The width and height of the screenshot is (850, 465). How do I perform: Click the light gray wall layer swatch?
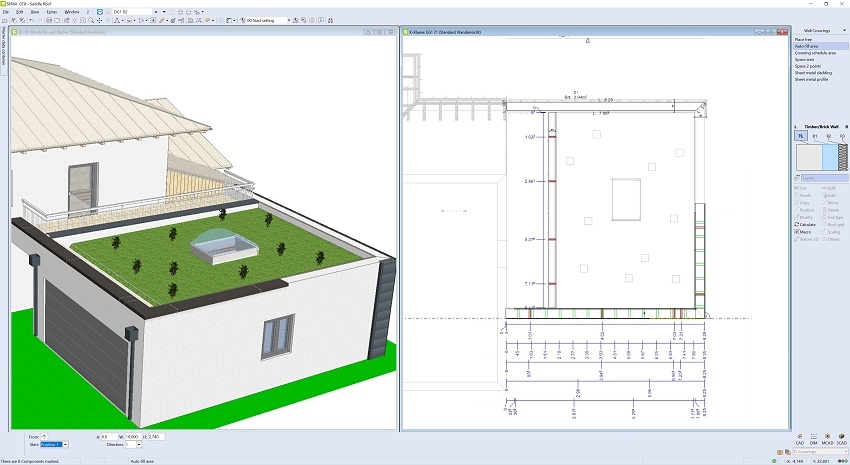click(809, 158)
